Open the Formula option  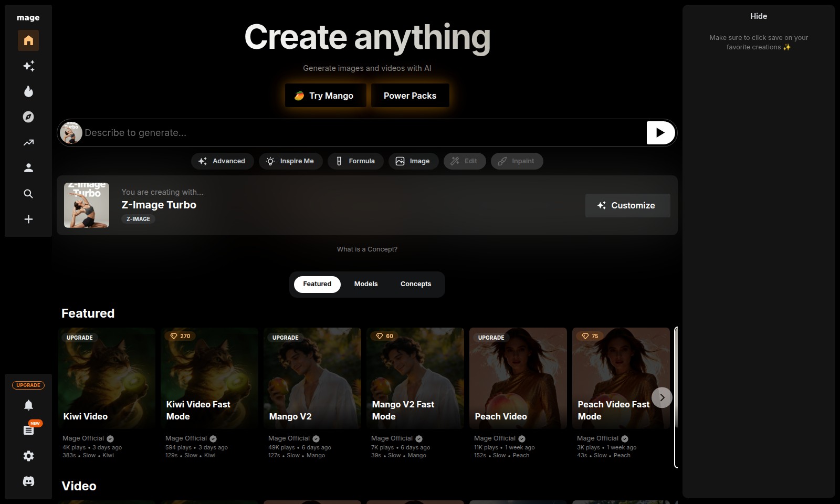(355, 161)
